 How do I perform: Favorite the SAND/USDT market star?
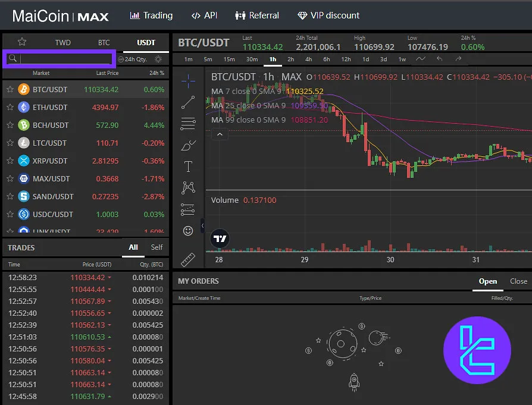tap(10, 196)
